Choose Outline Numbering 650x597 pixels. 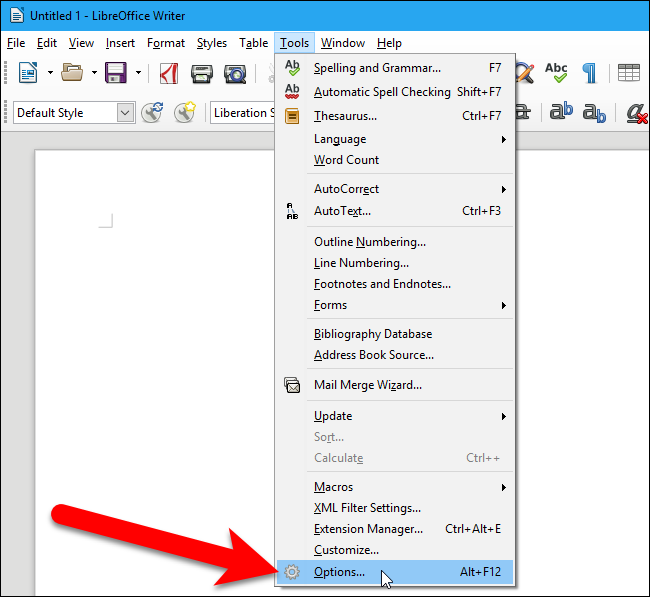(x=395, y=242)
